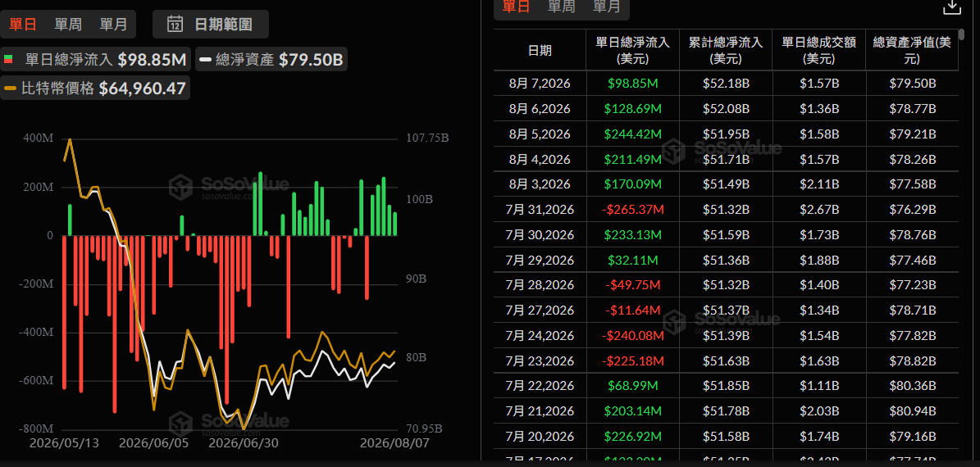Screen dimensions: 980x467
Task: Click the 2026/06/30 chart axis date
Action: click(243, 442)
